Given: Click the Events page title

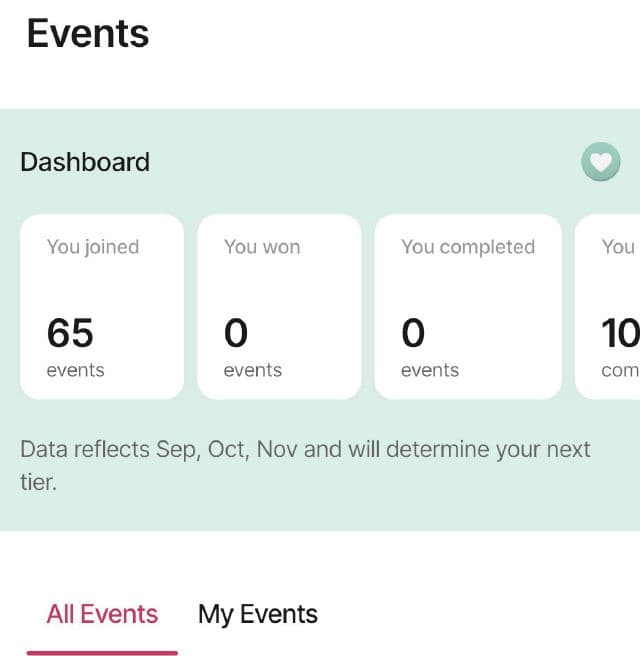Looking at the screenshot, I should pyautogui.click(x=88, y=34).
